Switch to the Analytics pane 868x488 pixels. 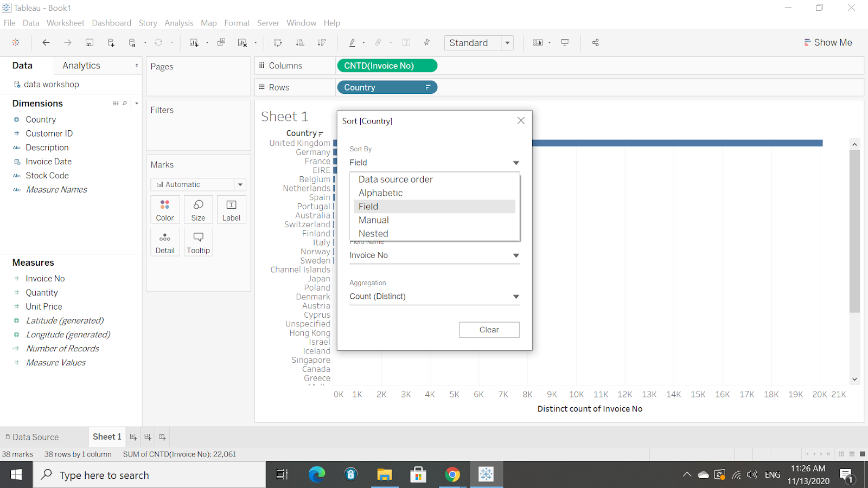pyautogui.click(x=81, y=65)
